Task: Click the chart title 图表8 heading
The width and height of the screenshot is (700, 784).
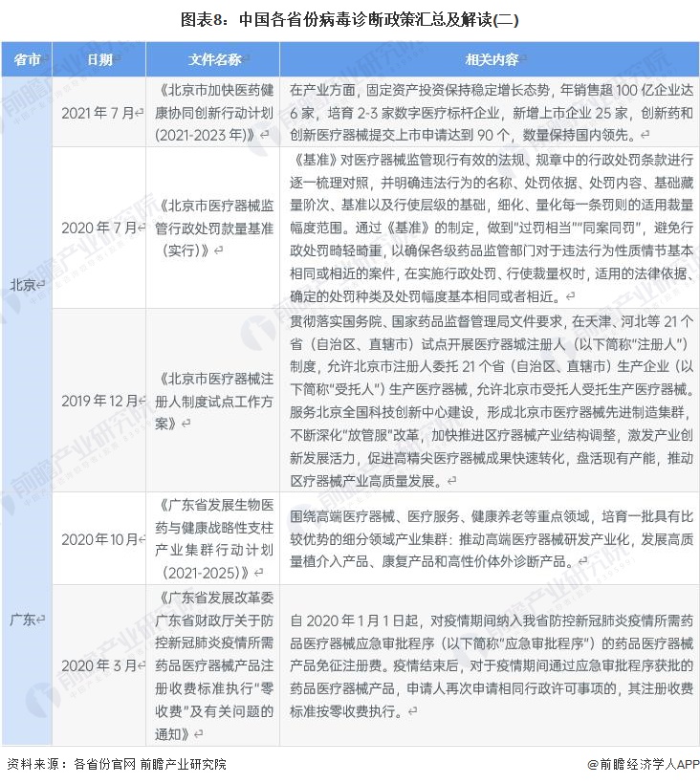Action: (350, 18)
